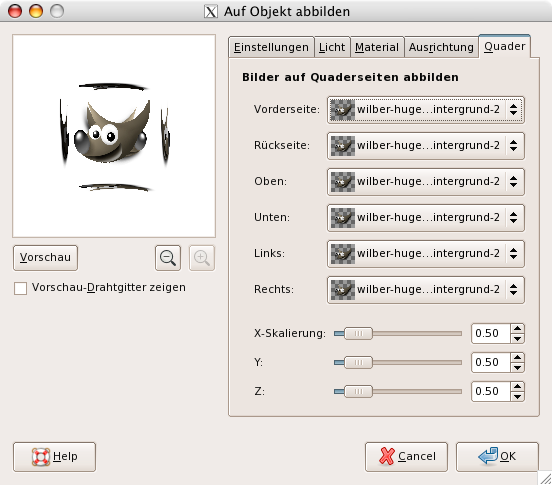Decrease Y scale value with down arrow
The image size is (552, 485).
(x=517, y=367)
